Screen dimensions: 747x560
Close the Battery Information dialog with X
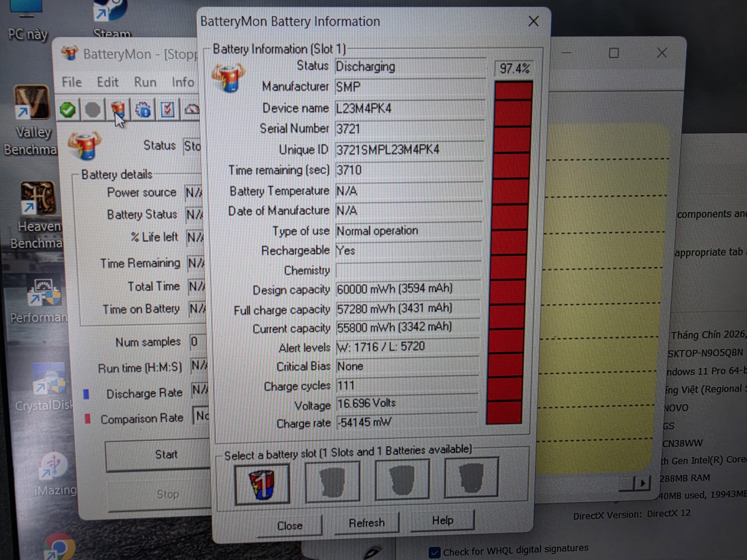[534, 21]
